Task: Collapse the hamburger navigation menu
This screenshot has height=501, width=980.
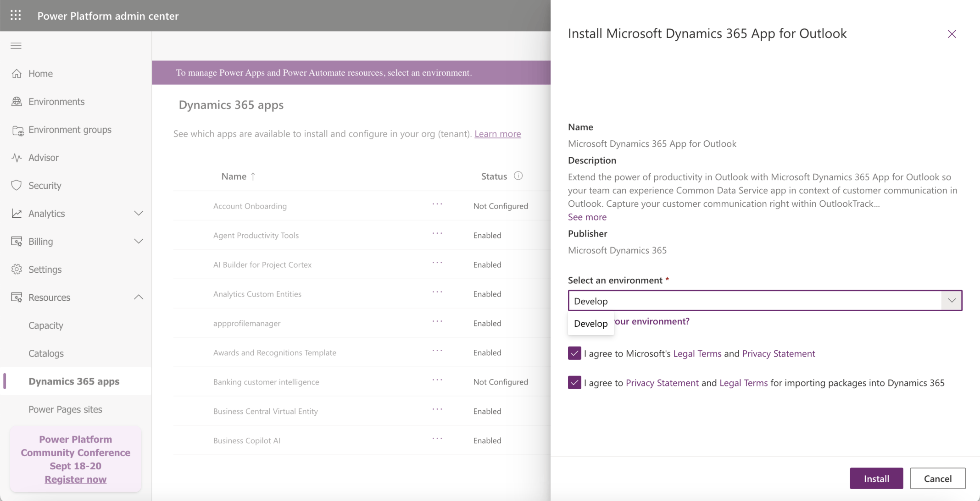Action: tap(16, 45)
